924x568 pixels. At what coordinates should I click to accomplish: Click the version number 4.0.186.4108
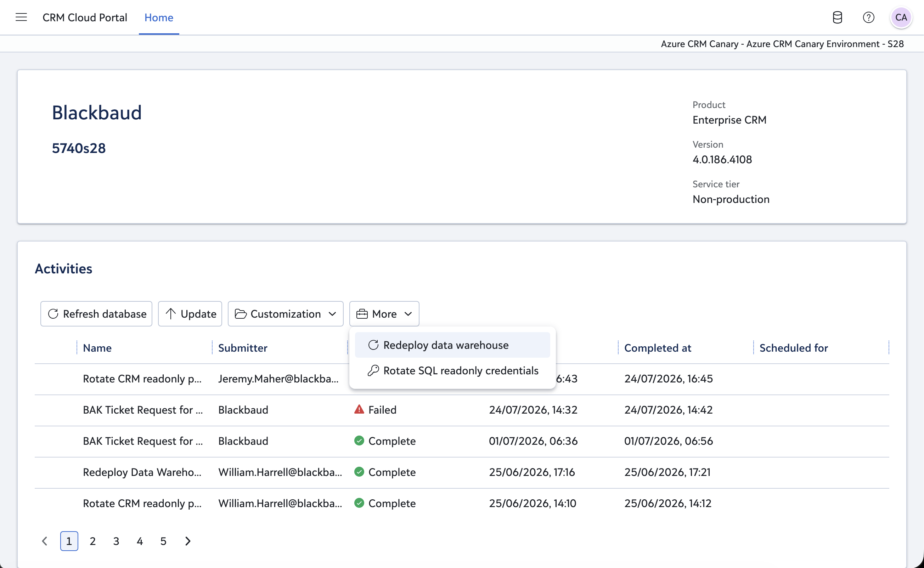pos(722,159)
